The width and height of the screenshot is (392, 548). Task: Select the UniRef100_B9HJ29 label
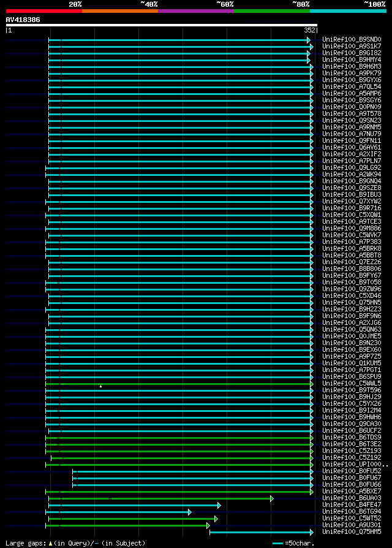click(352, 397)
